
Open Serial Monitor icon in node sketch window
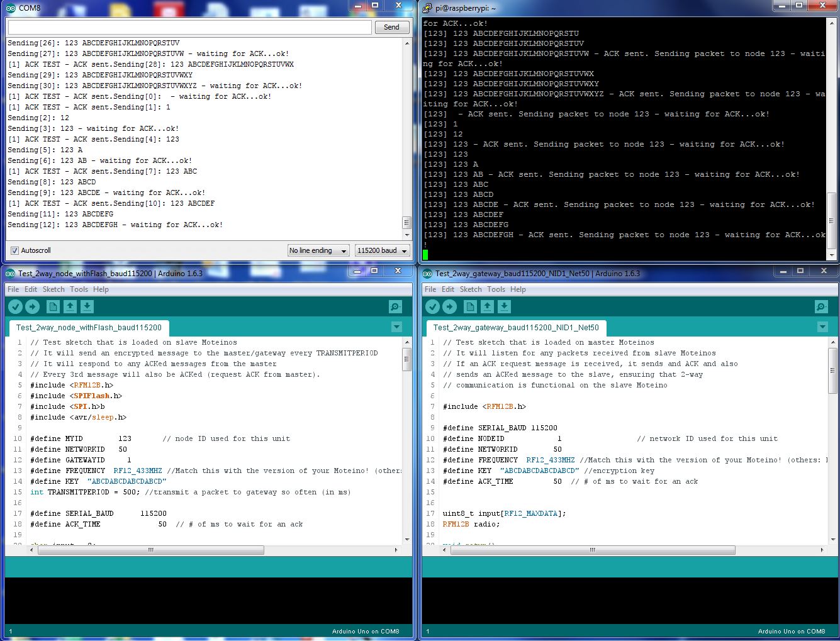[x=395, y=306]
